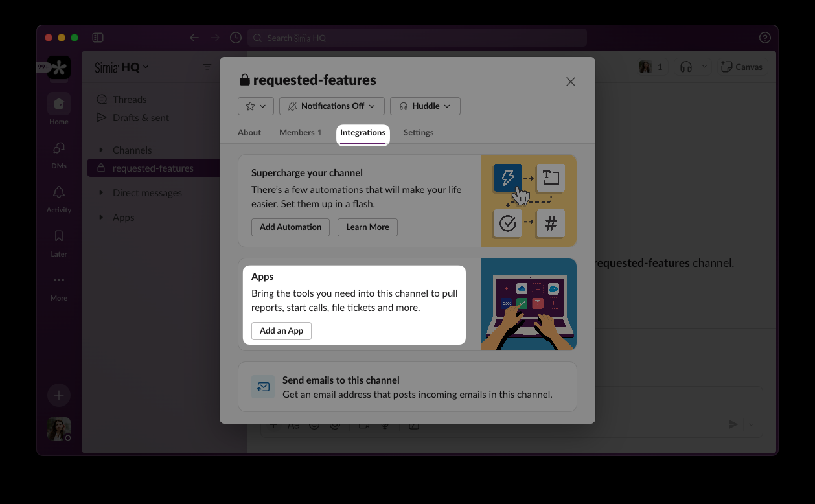Open the member avatar count in channel header
Screen dimensions: 815x504
pyautogui.click(x=652, y=67)
